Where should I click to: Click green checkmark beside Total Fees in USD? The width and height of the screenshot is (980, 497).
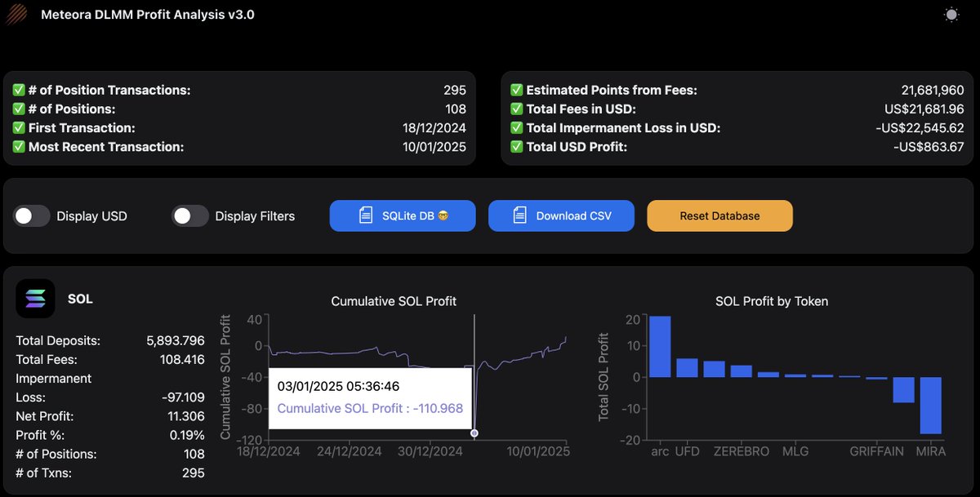point(516,109)
